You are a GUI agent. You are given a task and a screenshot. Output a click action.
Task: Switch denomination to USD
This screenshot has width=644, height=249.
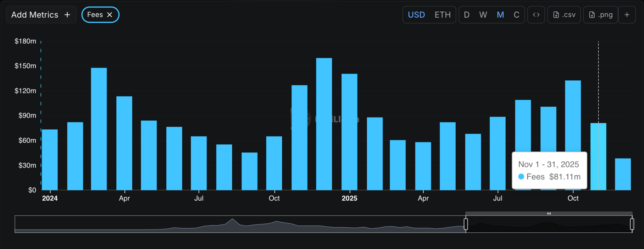pyautogui.click(x=416, y=15)
